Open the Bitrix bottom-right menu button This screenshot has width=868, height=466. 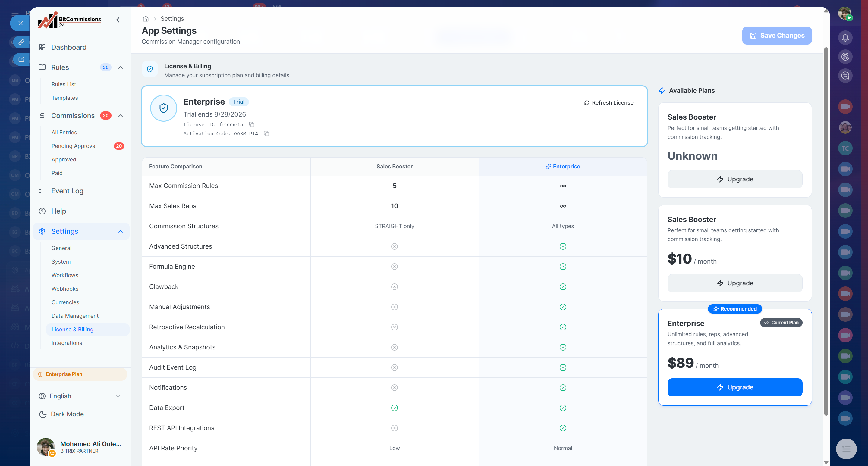(846, 449)
